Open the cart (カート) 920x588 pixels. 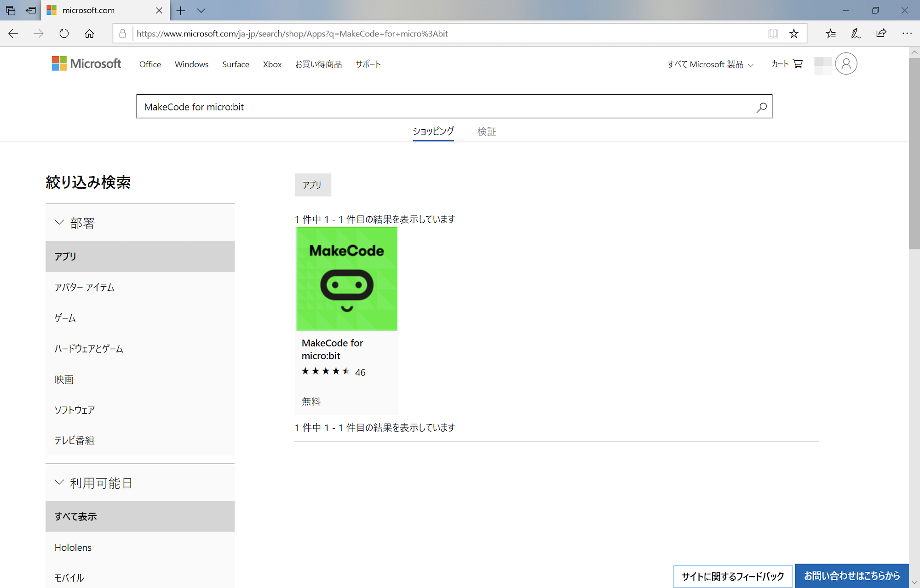[787, 64]
